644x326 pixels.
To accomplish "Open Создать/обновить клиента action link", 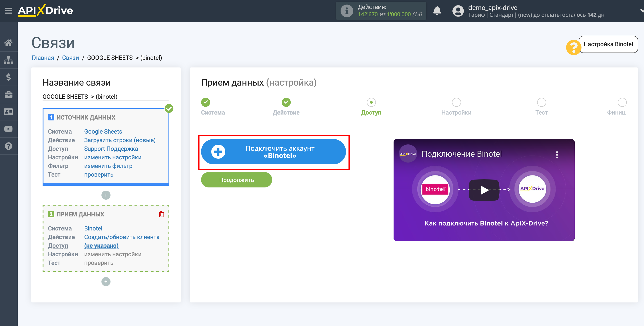I will pos(122,237).
